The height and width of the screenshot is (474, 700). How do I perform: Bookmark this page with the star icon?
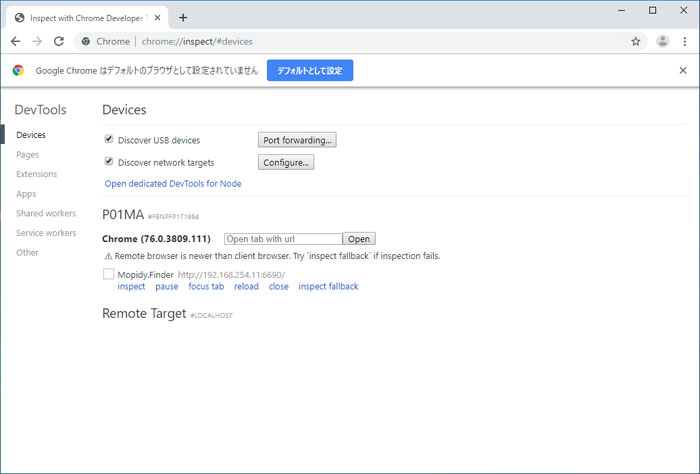[635, 42]
